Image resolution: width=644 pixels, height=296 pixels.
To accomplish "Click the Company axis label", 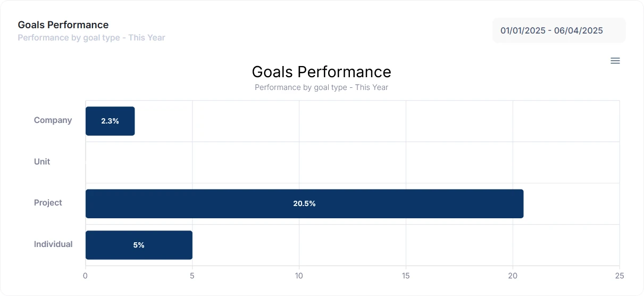I will pyautogui.click(x=53, y=120).
